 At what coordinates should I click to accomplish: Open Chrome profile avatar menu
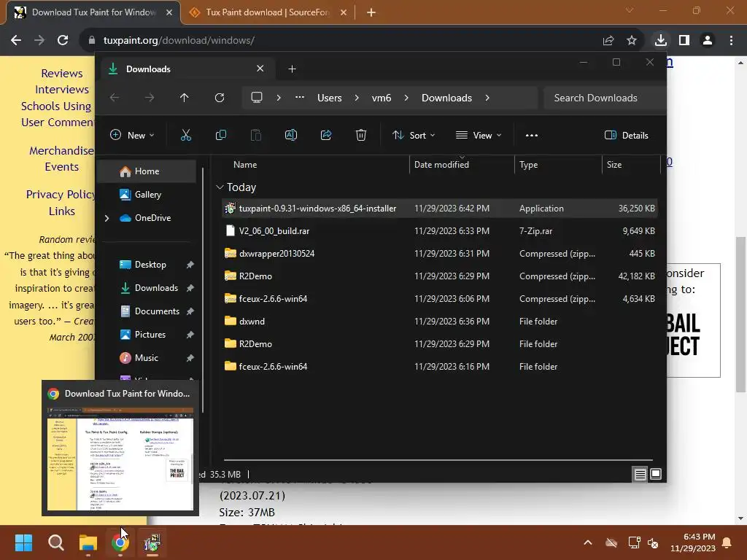tap(708, 41)
